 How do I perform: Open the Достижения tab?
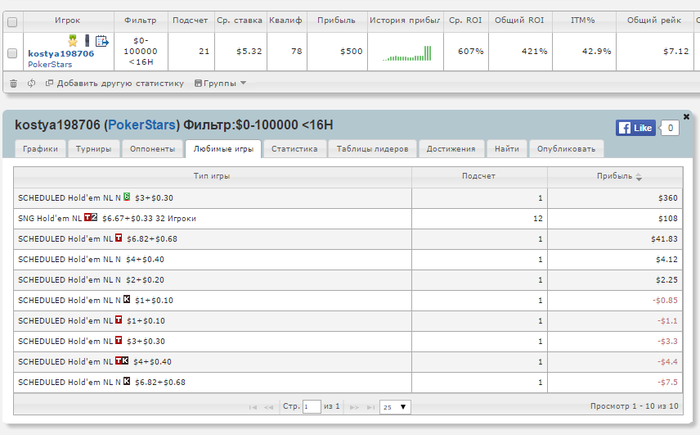click(451, 149)
